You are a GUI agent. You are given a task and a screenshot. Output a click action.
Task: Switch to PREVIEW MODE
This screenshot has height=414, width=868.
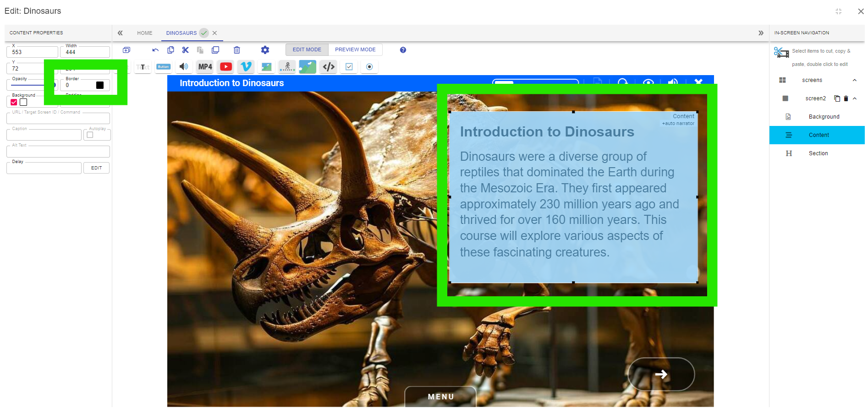pyautogui.click(x=355, y=49)
